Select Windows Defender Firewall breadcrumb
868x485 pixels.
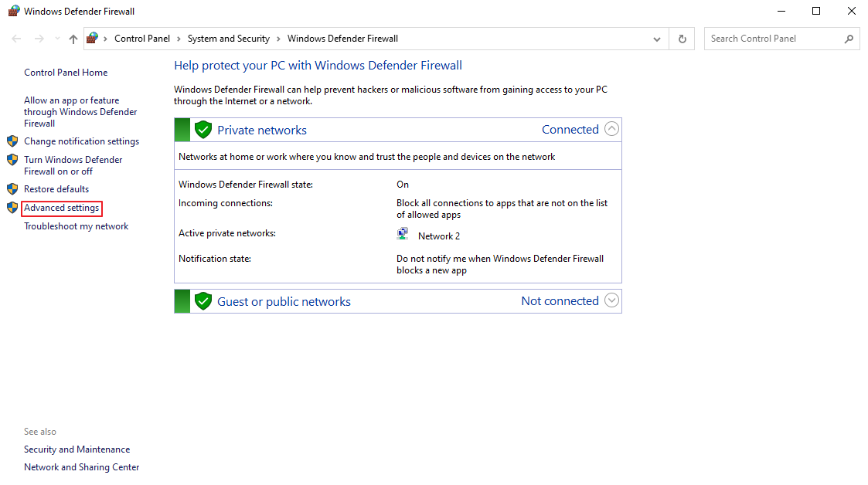point(342,39)
